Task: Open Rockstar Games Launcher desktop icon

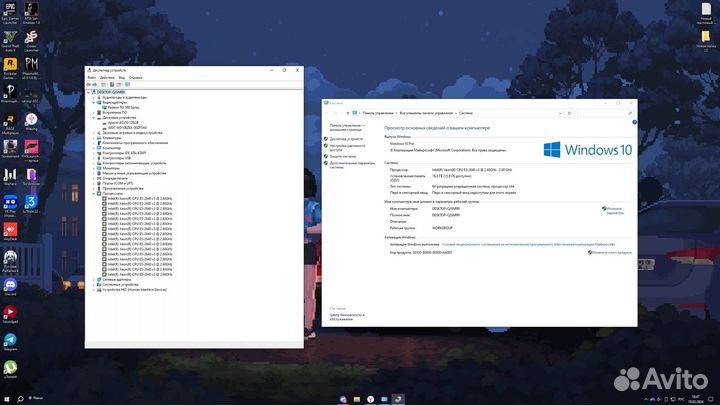Action: click(10, 68)
